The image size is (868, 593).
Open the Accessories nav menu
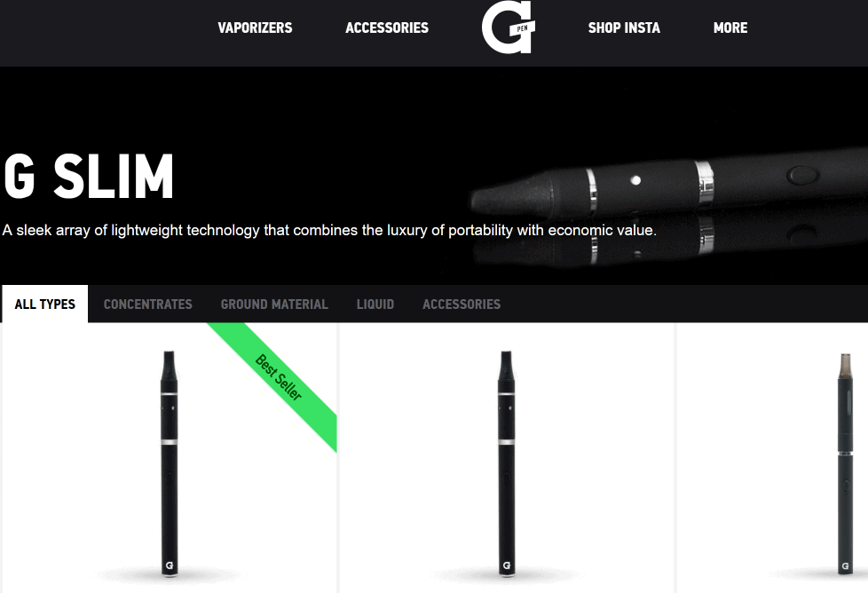coord(387,28)
